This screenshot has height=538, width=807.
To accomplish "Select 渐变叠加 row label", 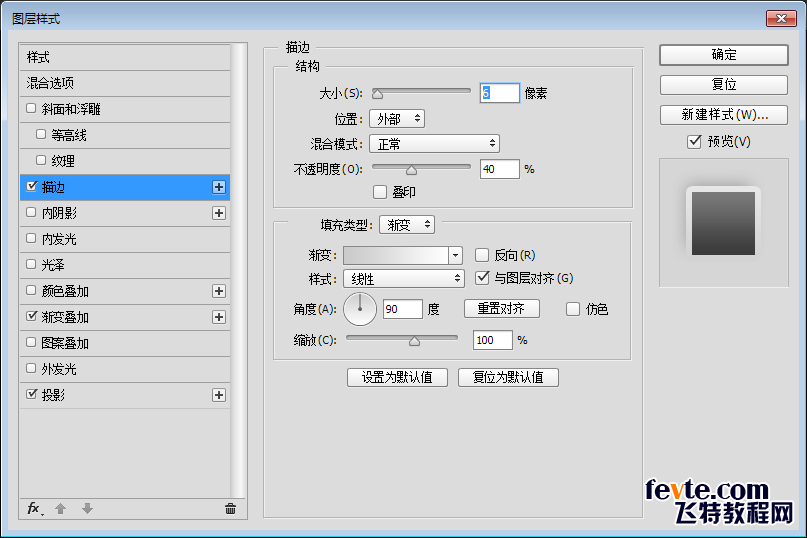I will pyautogui.click(x=65, y=317).
